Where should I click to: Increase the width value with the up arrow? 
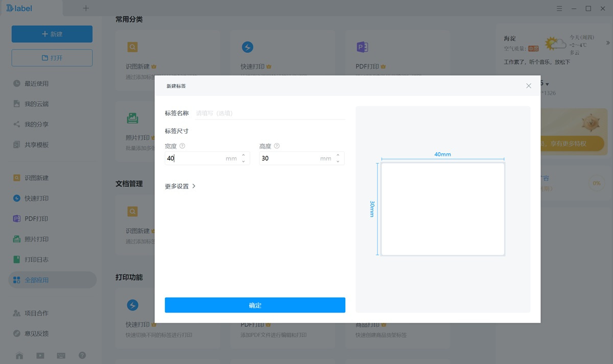243,155
